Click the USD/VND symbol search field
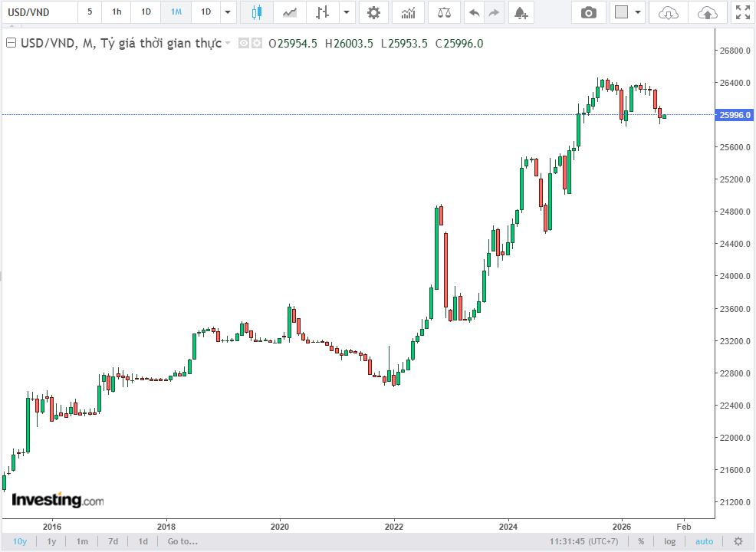 tap(40, 12)
